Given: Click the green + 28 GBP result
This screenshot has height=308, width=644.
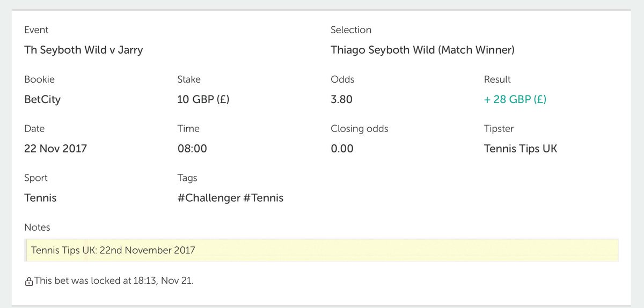Looking at the screenshot, I should click(x=515, y=99).
